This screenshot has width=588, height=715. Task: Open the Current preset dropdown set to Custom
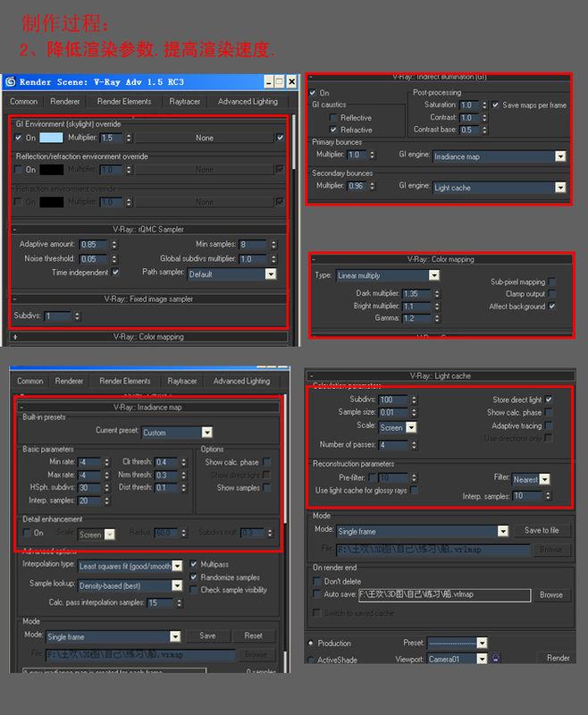(x=177, y=433)
